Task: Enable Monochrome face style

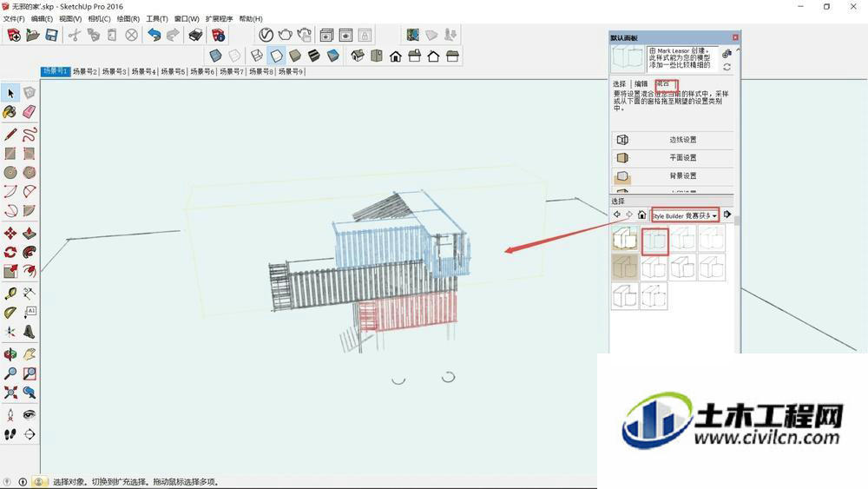Action: [332, 56]
